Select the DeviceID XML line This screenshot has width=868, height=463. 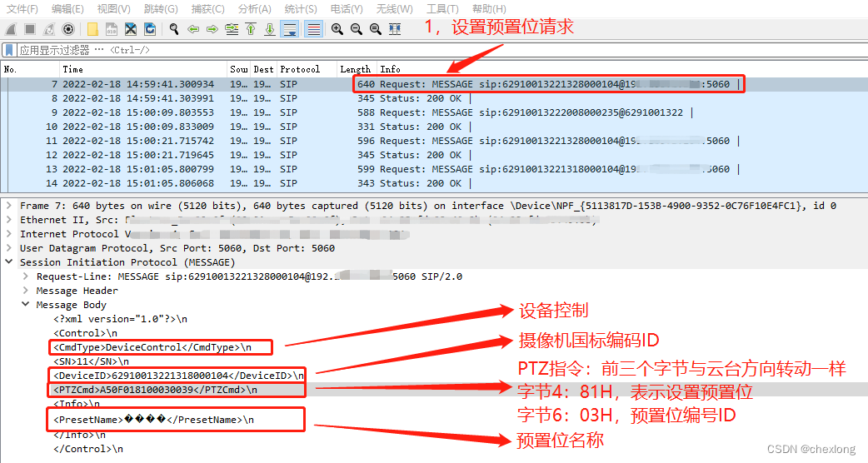[x=179, y=376]
